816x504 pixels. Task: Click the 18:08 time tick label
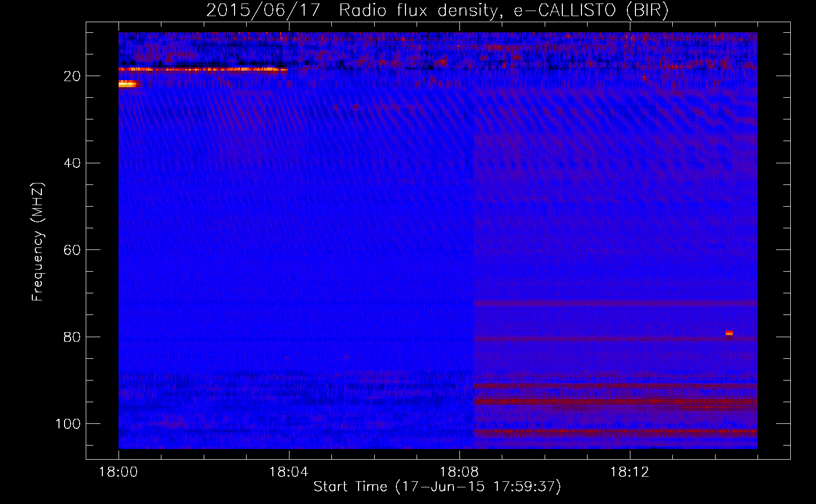tap(459, 472)
